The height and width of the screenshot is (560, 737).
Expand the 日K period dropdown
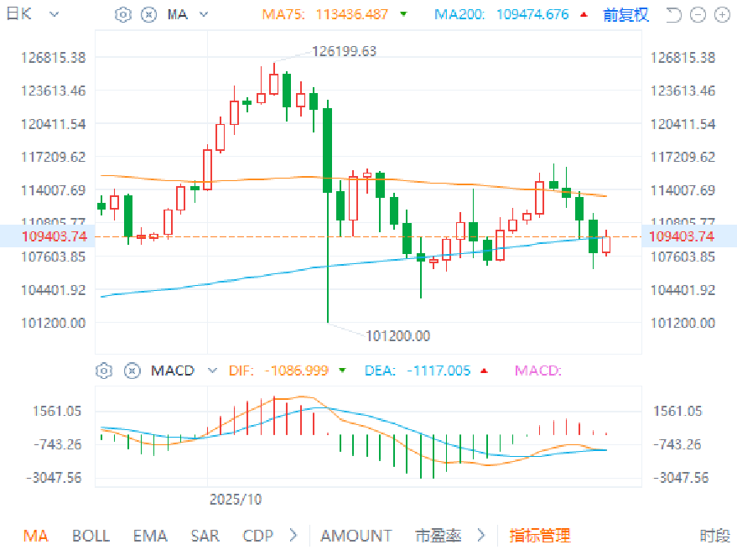pyautogui.click(x=54, y=15)
